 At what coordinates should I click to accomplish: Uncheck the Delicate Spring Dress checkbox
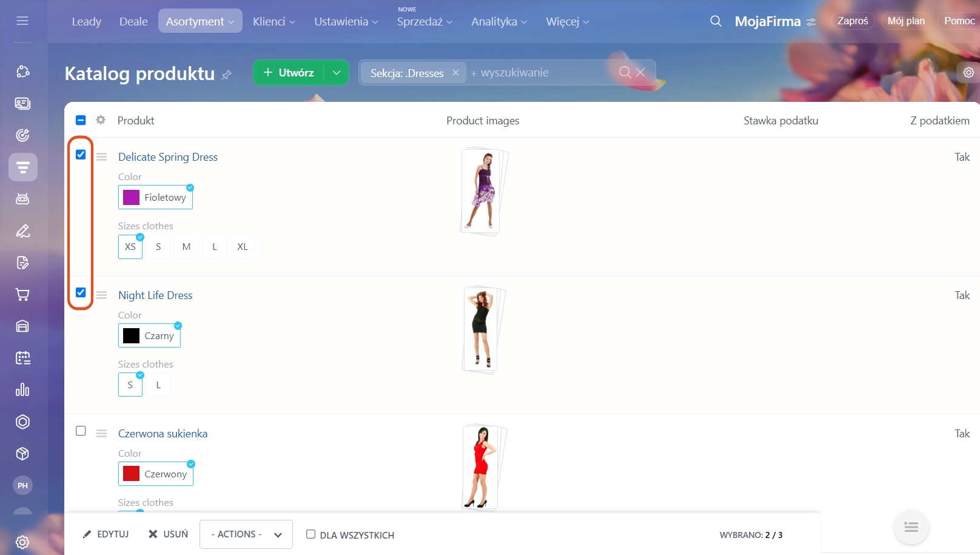(81, 155)
